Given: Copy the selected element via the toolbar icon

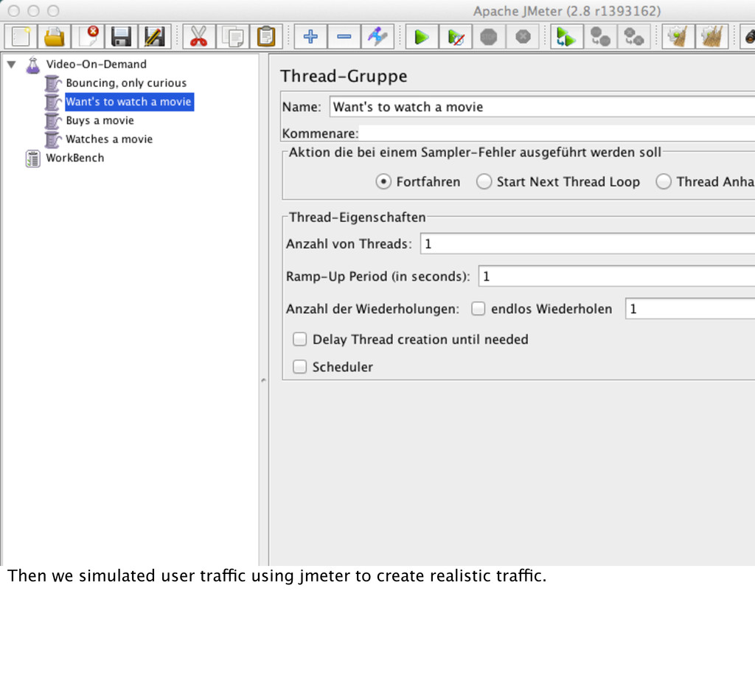Looking at the screenshot, I should 232,37.
